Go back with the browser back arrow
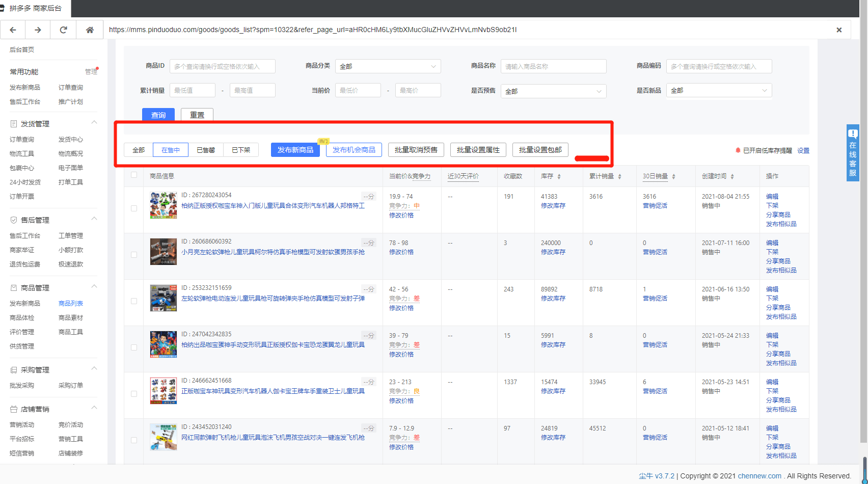The height and width of the screenshot is (484, 868). tap(13, 30)
